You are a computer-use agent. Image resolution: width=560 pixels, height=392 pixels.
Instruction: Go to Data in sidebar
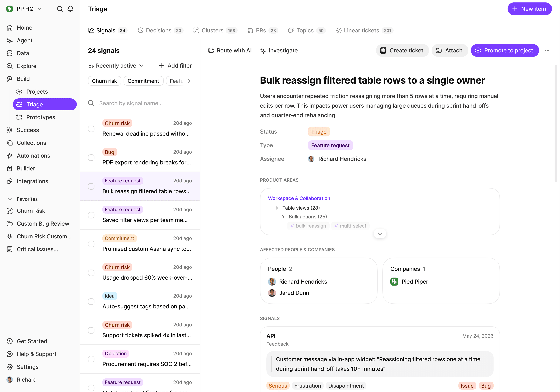pos(23,53)
